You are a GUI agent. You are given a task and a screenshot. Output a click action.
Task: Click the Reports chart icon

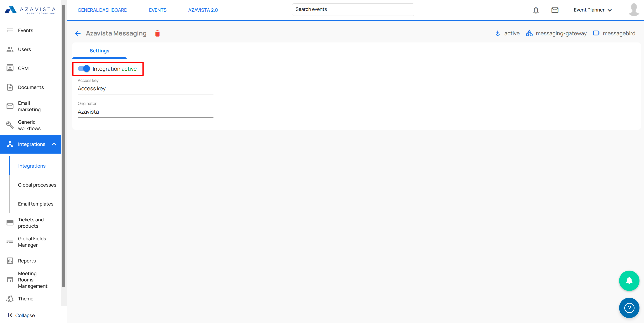click(10, 261)
